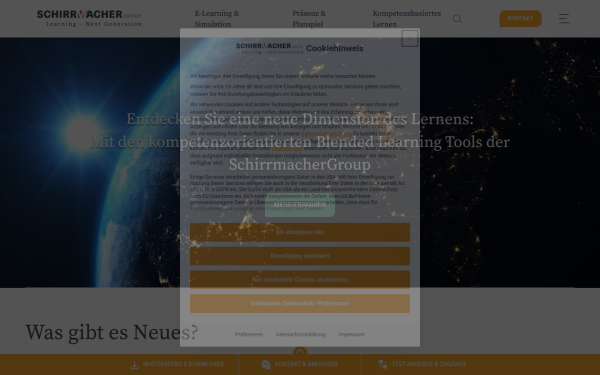Click Einwilligung speichern button
This screenshot has width=600, height=375.
300,256
